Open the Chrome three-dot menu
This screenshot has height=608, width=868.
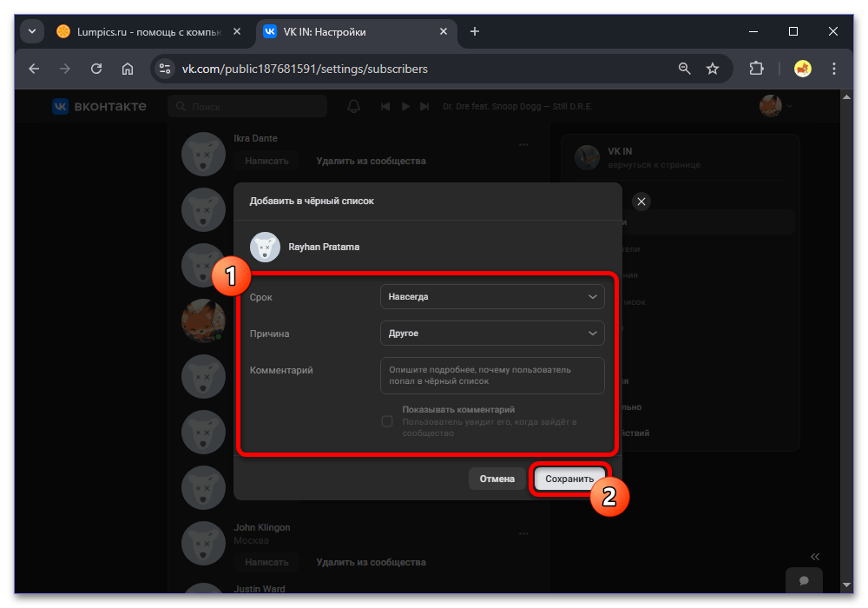click(833, 69)
